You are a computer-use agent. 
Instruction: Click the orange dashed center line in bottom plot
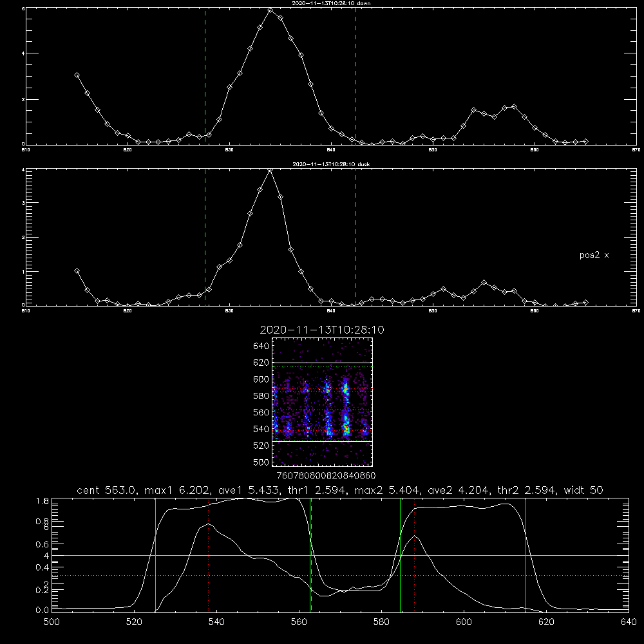311,555
